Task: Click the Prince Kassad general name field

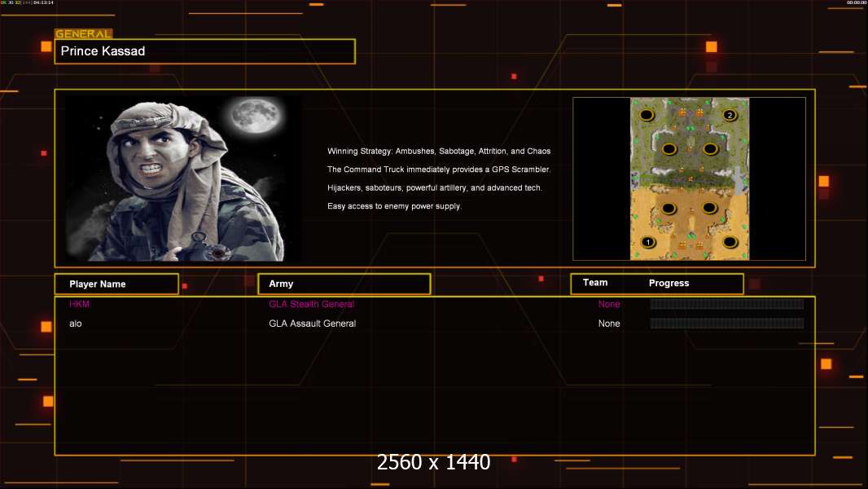Action: [x=205, y=51]
